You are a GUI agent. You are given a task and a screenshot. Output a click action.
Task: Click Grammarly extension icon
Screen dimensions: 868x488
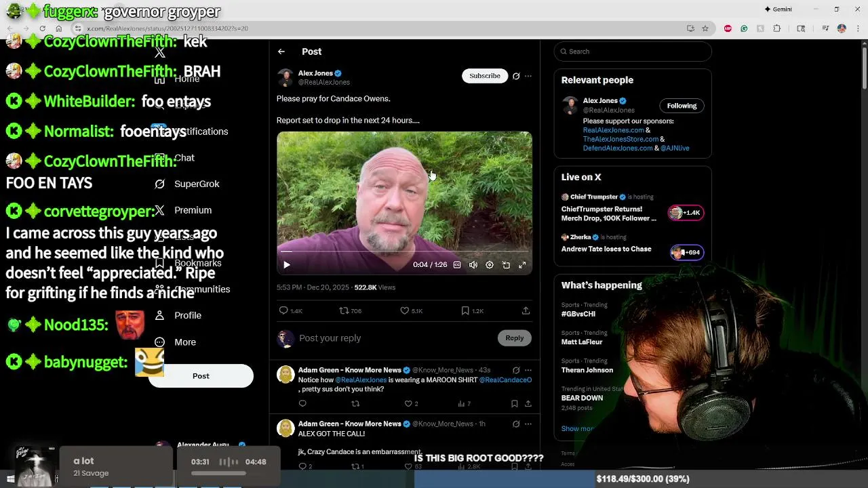coord(744,28)
